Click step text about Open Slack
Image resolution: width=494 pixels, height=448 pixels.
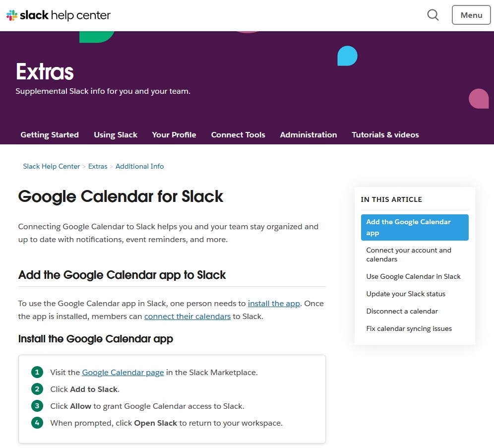(x=166, y=423)
